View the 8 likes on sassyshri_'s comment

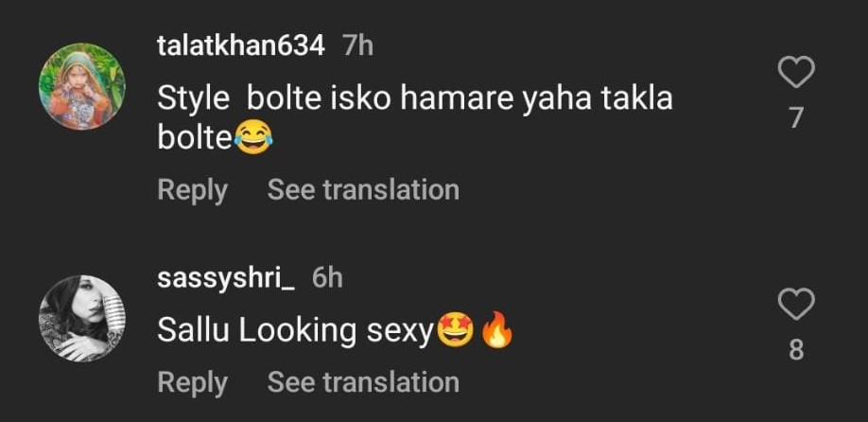pyautogui.click(x=796, y=351)
